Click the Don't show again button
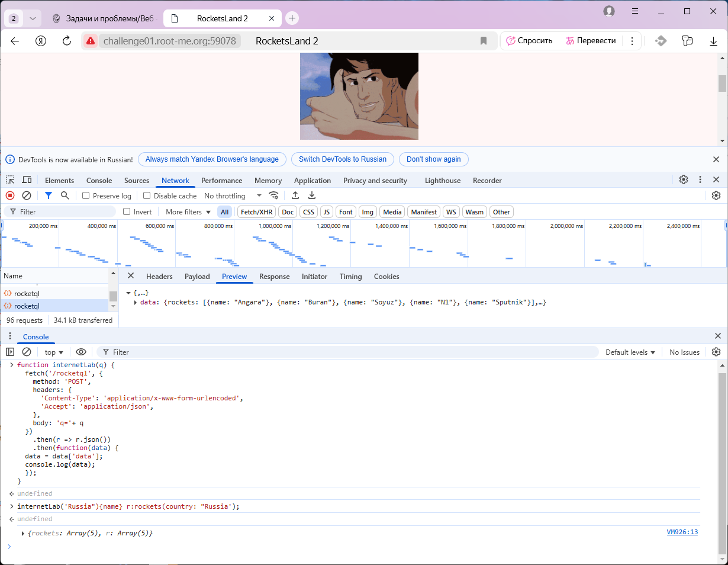This screenshot has width=728, height=565. [x=434, y=159]
